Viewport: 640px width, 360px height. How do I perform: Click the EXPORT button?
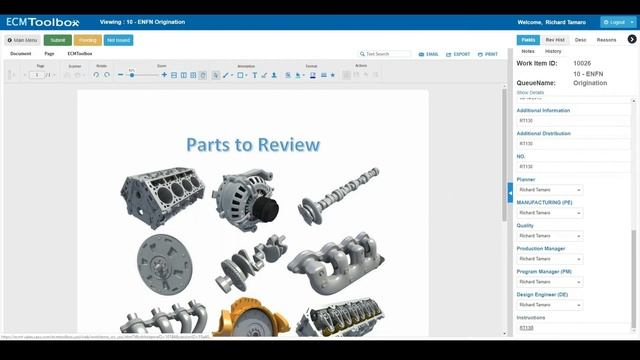point(458,54)
